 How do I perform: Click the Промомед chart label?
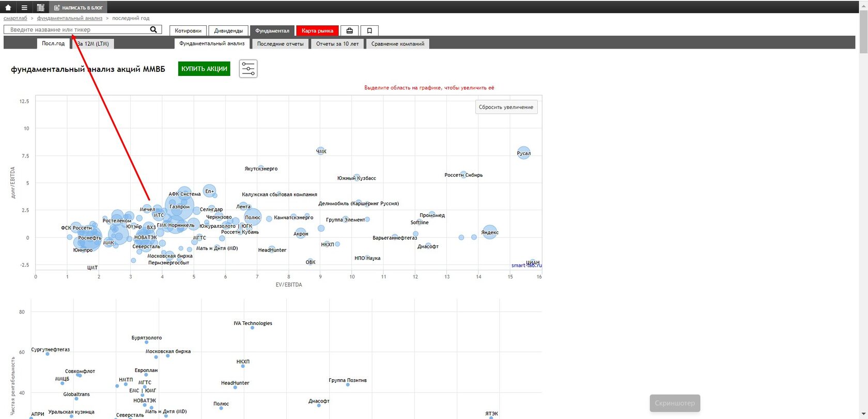[432, 215]
